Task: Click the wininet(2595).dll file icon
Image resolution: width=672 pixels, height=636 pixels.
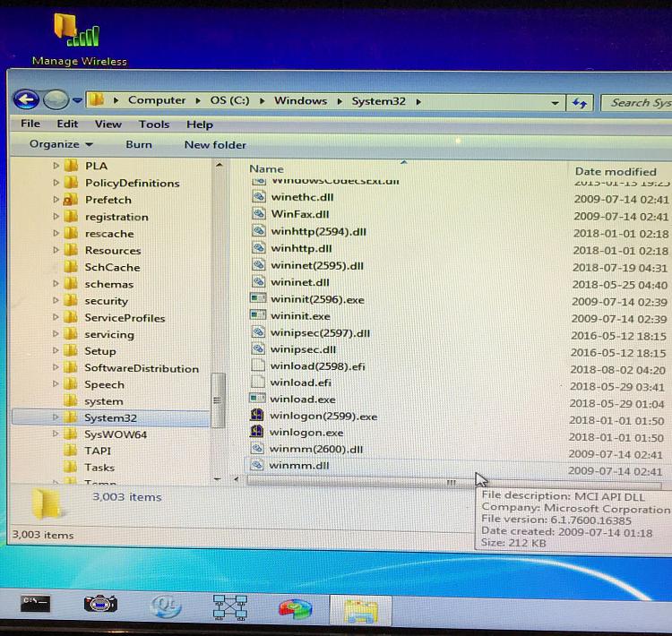Action: click(x=258, y=265)
